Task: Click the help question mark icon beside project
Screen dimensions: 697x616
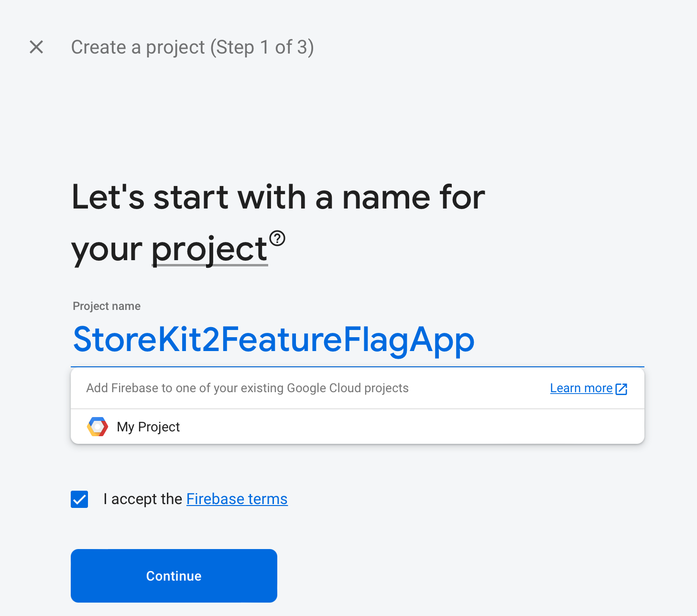Action: coord(277,238)
